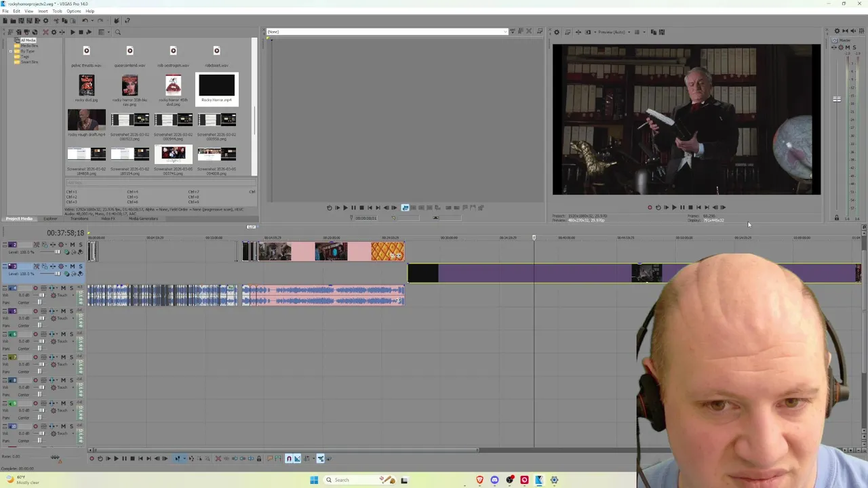Start media preview in Project Media toolbar
Screen dimensions: 868x488
pyautogui.click(x=73, y=32)
